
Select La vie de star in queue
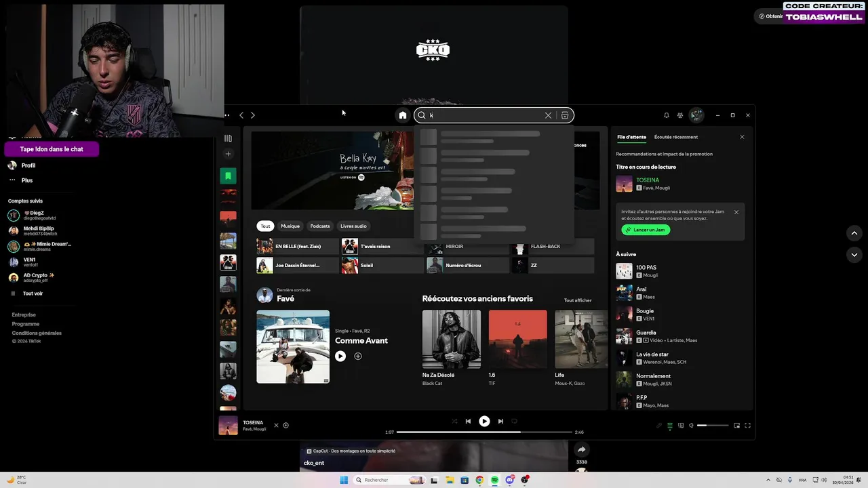point(680,358)
